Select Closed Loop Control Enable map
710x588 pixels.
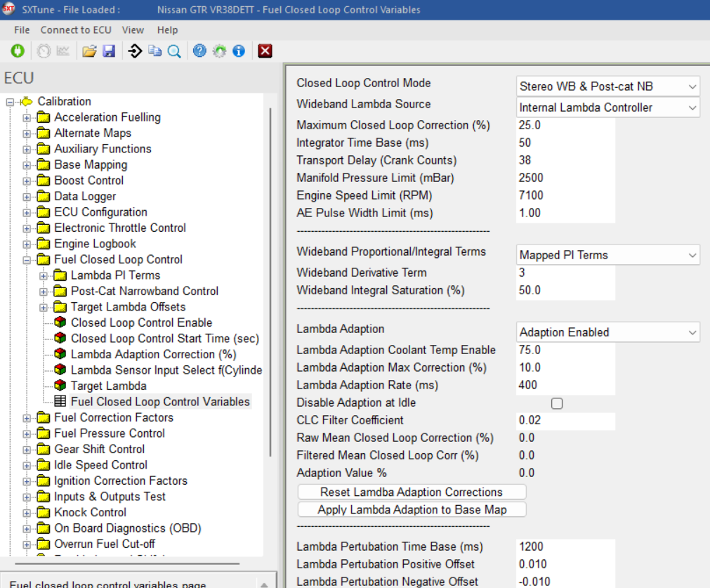[x=141, y=322]
